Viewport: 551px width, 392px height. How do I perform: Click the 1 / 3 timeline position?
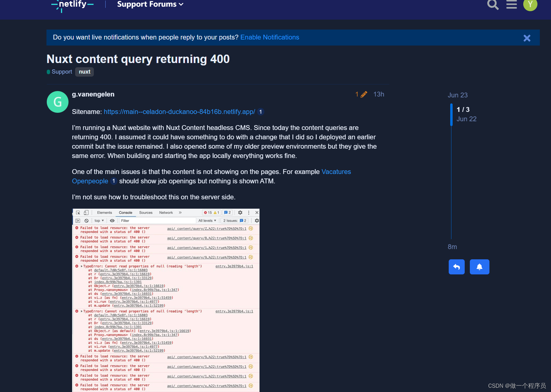coord(463,110)
